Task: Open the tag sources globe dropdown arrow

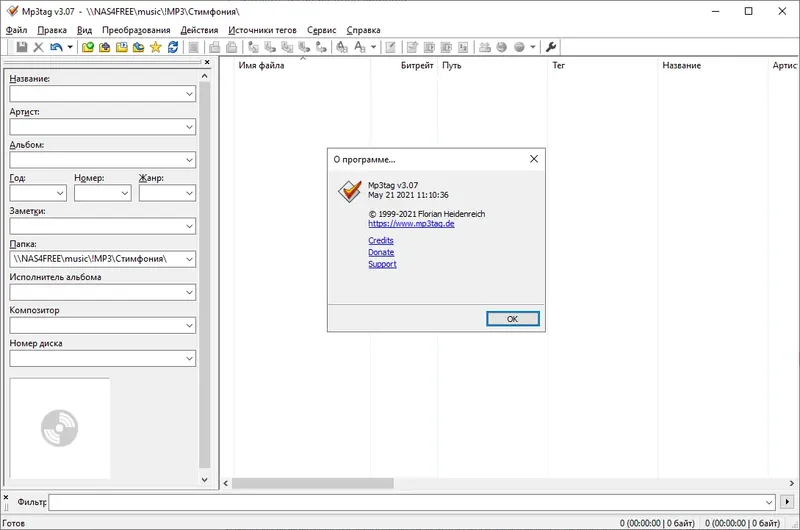Action: click(x=533, y=47)
